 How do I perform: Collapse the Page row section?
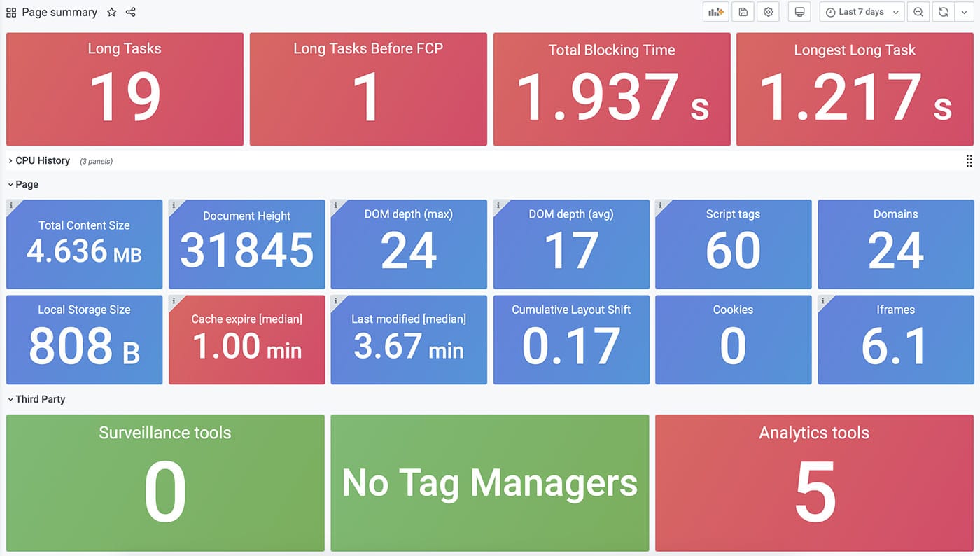(x=27, y=185)
